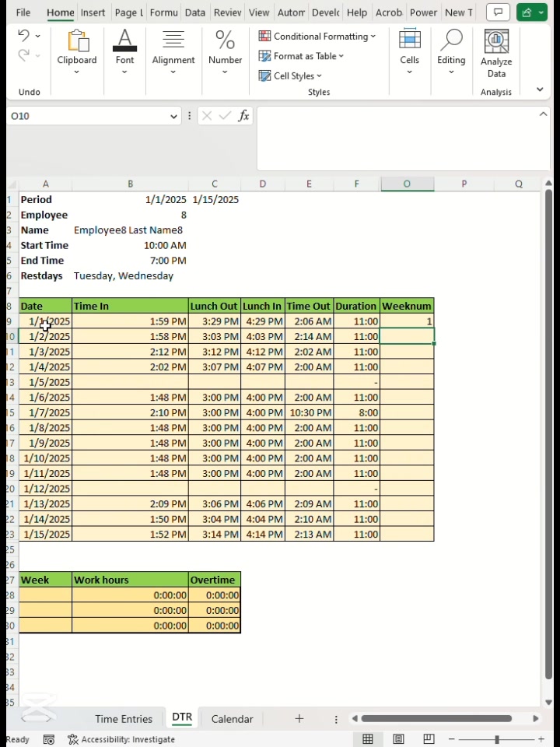This screenshot has width=560, height=747.
Task: Click inside the formula bar input
Action: pyautogui.click(x=403, y=139)
